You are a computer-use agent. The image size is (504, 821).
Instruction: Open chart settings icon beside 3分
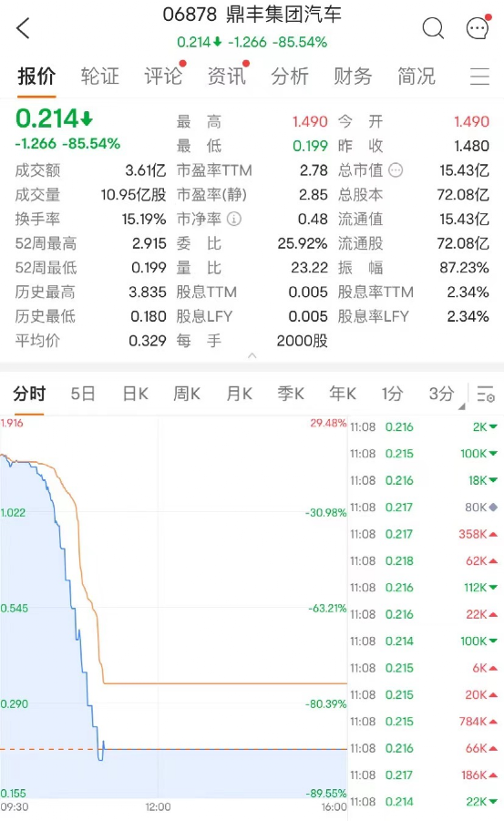coord(486,394)
